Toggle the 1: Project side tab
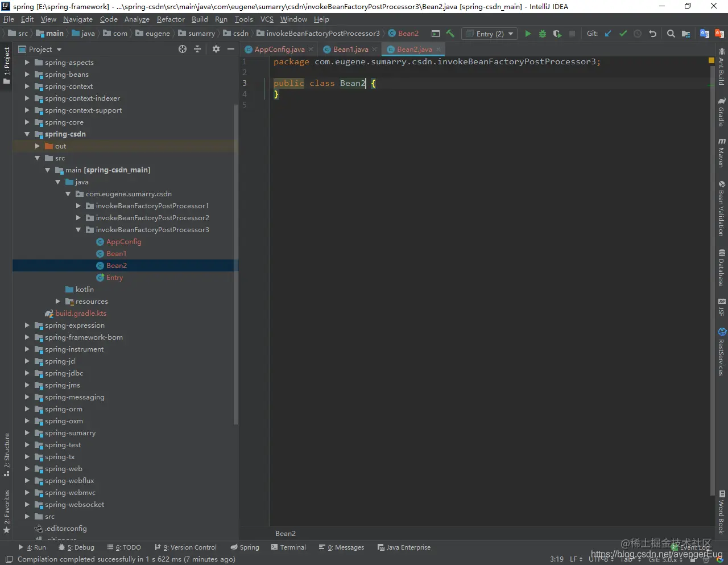Image resolution: width=728 pixels, height=565 pixels. [x=6, y=65]
